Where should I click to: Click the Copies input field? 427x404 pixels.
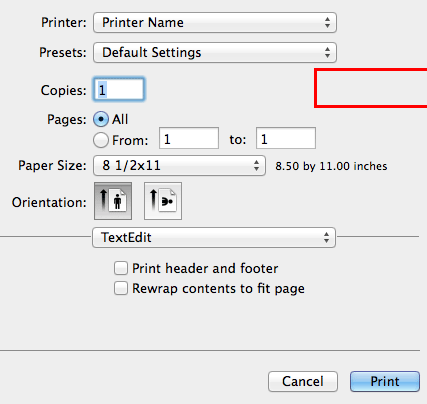click(x=119, y=90)
